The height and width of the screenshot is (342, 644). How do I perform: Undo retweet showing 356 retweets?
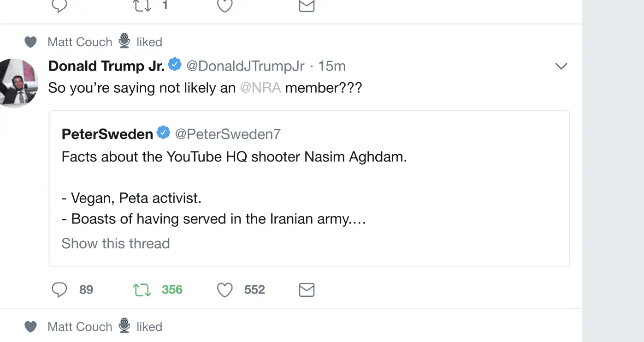pos(142,290)
